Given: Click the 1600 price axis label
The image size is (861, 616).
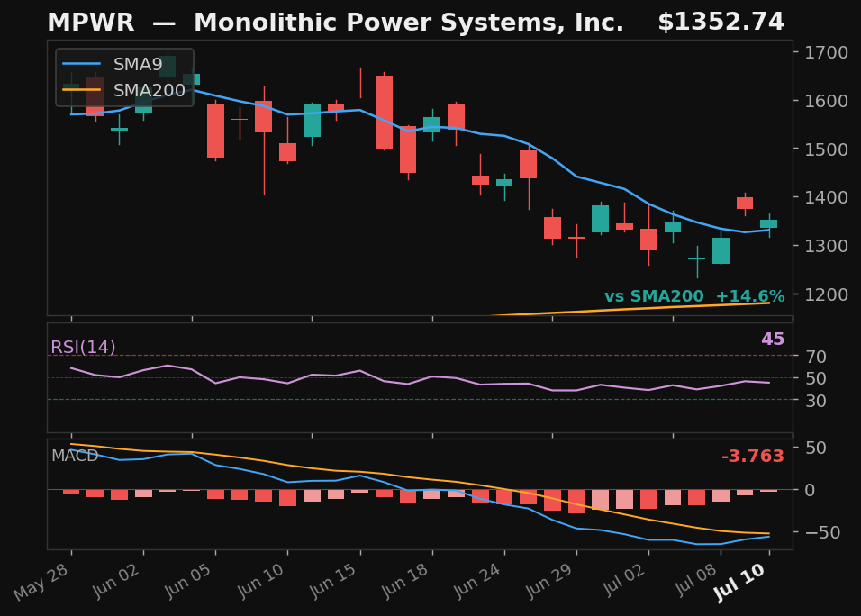Looking at the screenshot, I should [x=827, y=101].
